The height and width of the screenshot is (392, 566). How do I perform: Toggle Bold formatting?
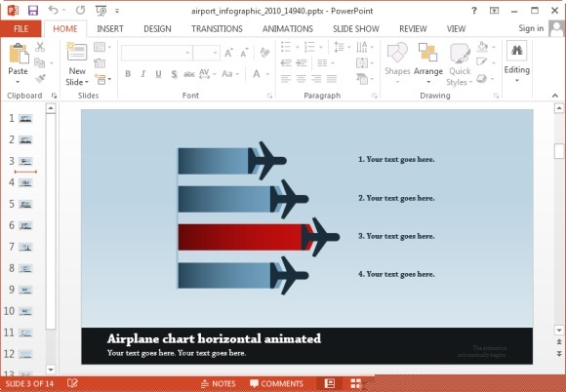[x=128, y=74]
